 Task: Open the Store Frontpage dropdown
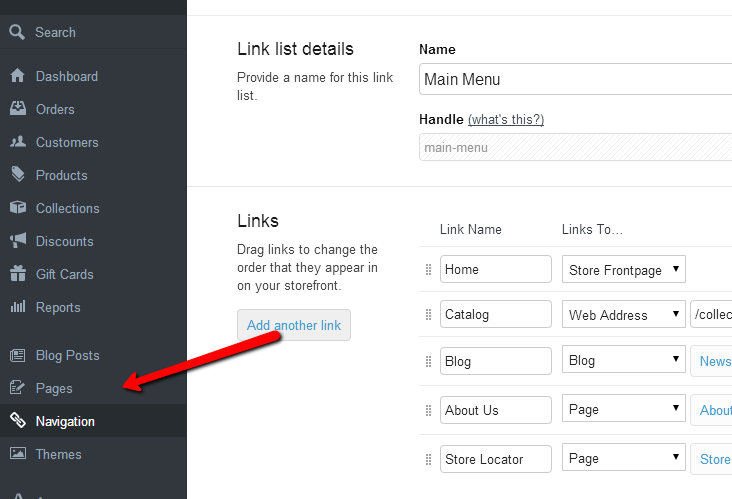coord(624,269)
